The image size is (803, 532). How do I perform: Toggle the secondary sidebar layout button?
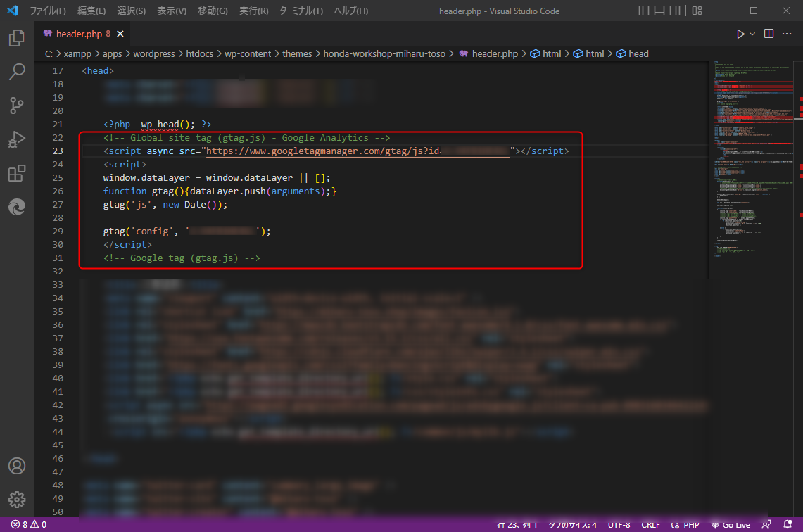(x=675, y=11)
